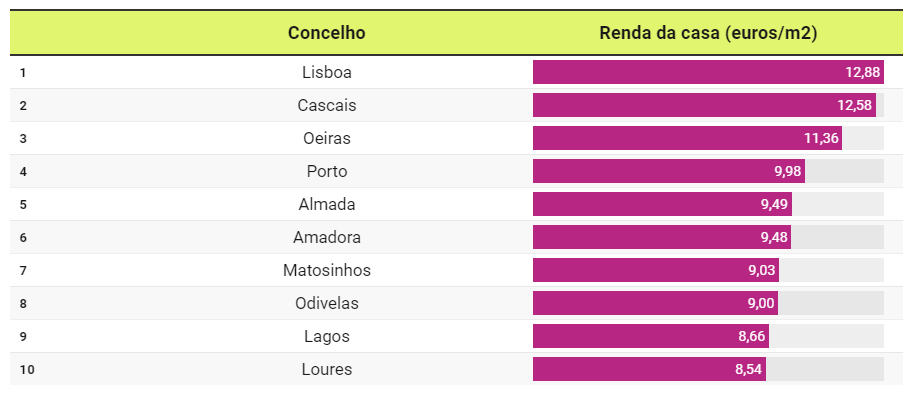Click the Porto municipality cell
The height and width of the screenshot is (398, 913).
tap(327, 172)
